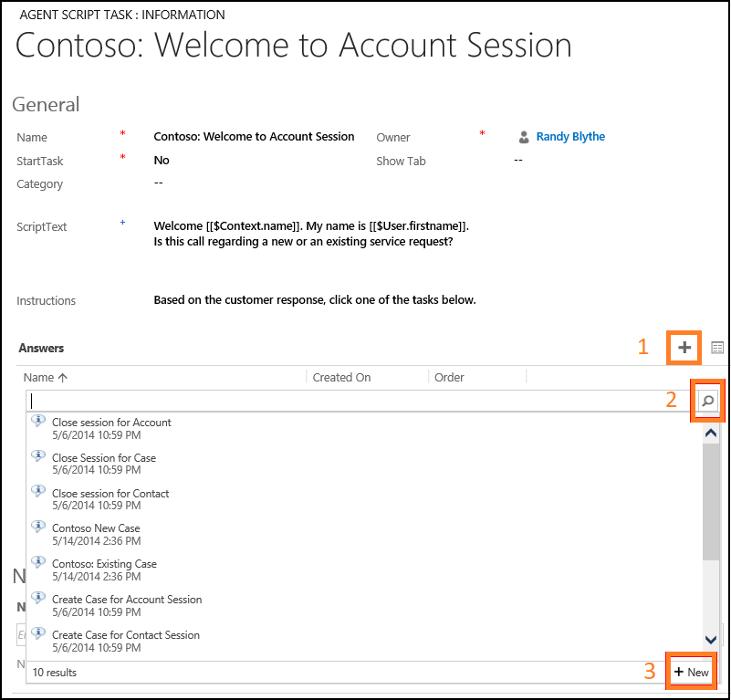Click the lookup search text field
This screenshot has height=700, width=731.
(x=361, y=401)
